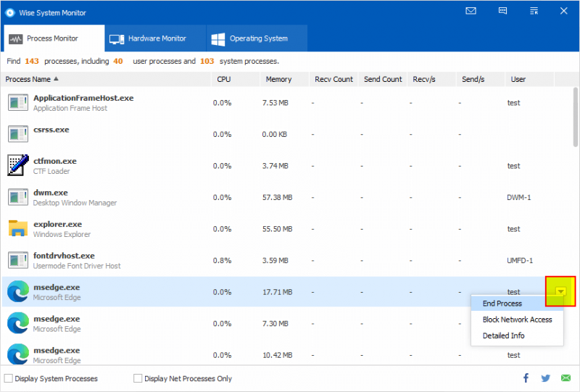580x392 pixels.
Task: Click the 7.53 MB memory value
Action: (275, 103)
